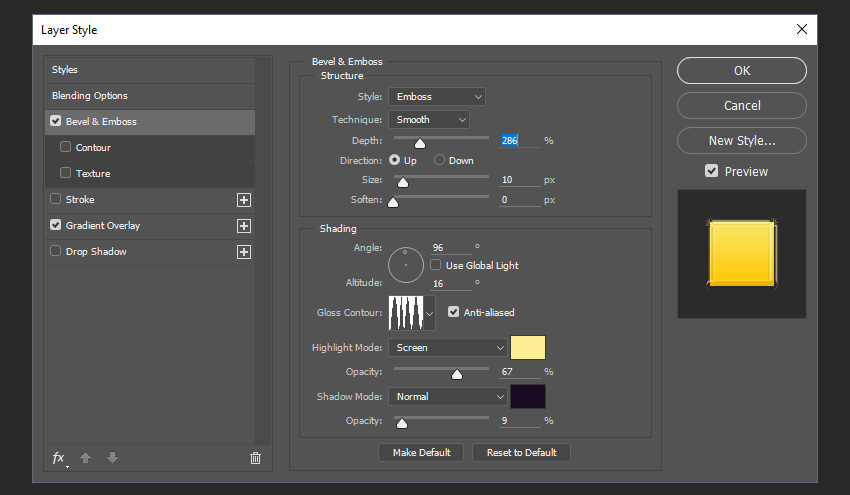
Task: Open the Technique dropdown showing Smooth
Action: [428, 120]
